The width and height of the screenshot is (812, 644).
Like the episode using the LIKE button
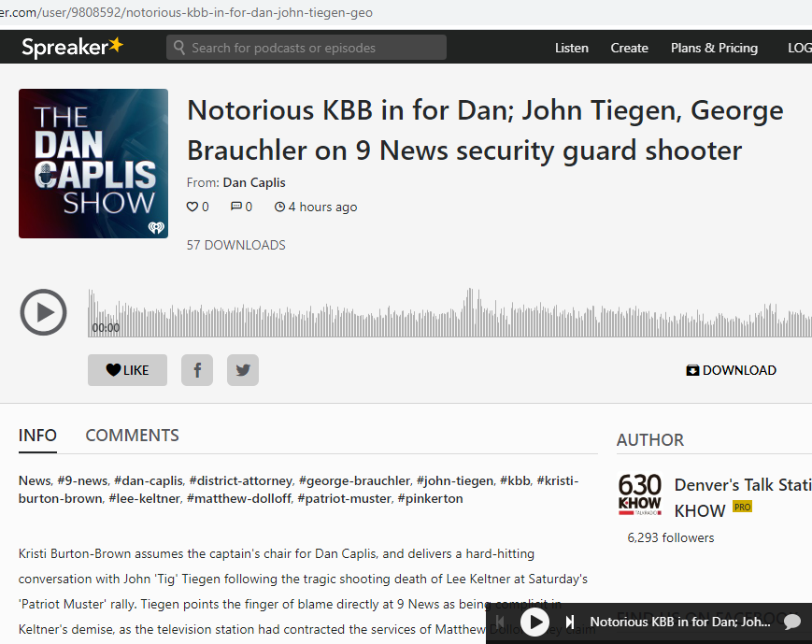127,370
